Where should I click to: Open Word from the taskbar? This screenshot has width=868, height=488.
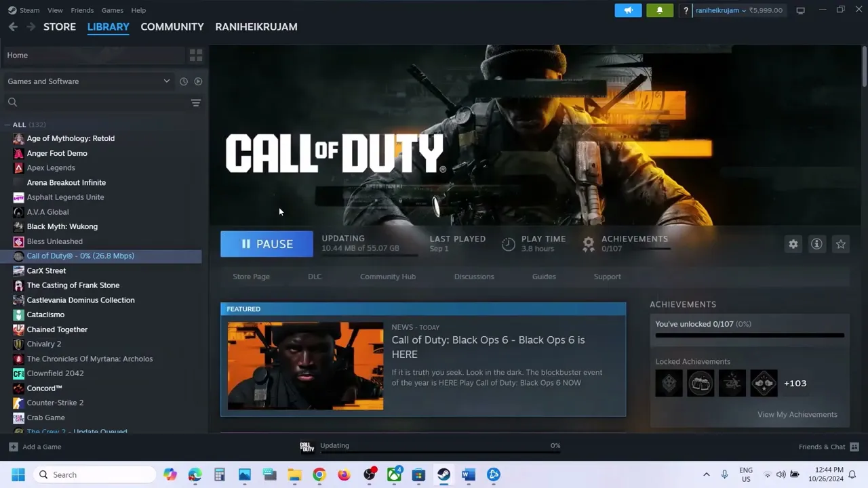click(469, 474)
